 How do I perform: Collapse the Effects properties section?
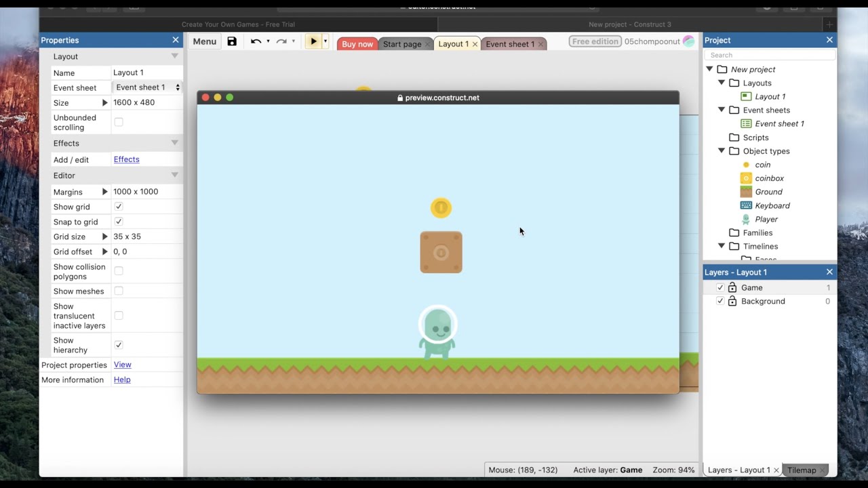[x=174, y=143]
